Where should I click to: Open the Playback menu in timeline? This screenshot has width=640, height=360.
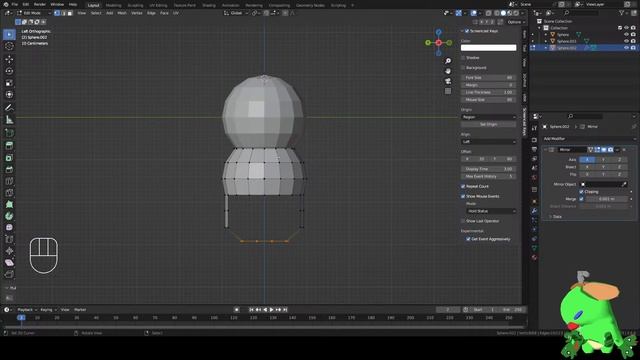pyautogui.click(x=27, y=310)
